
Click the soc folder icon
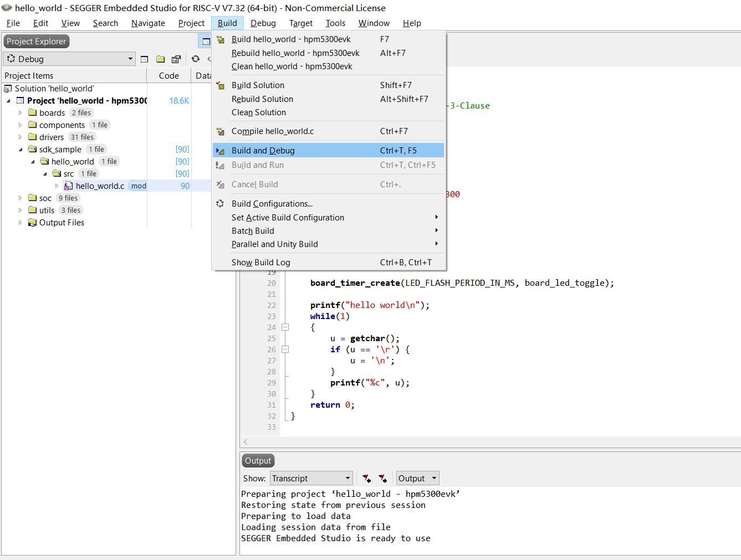pyautogui.click(x=33, y=198)
